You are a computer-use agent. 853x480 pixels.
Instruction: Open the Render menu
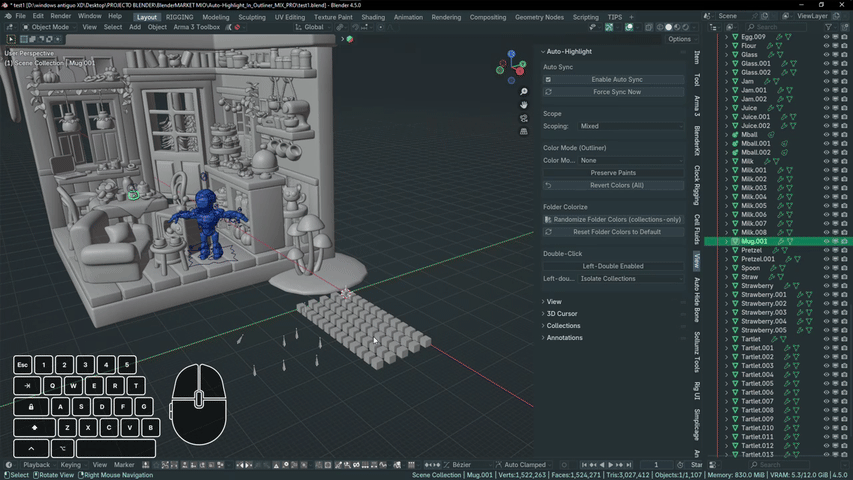(60, 16)
